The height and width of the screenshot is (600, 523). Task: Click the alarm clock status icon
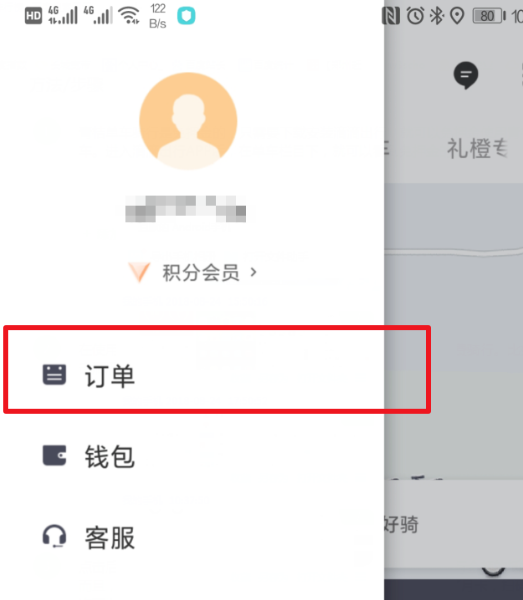pyautogui.click(x=415, y=16)
